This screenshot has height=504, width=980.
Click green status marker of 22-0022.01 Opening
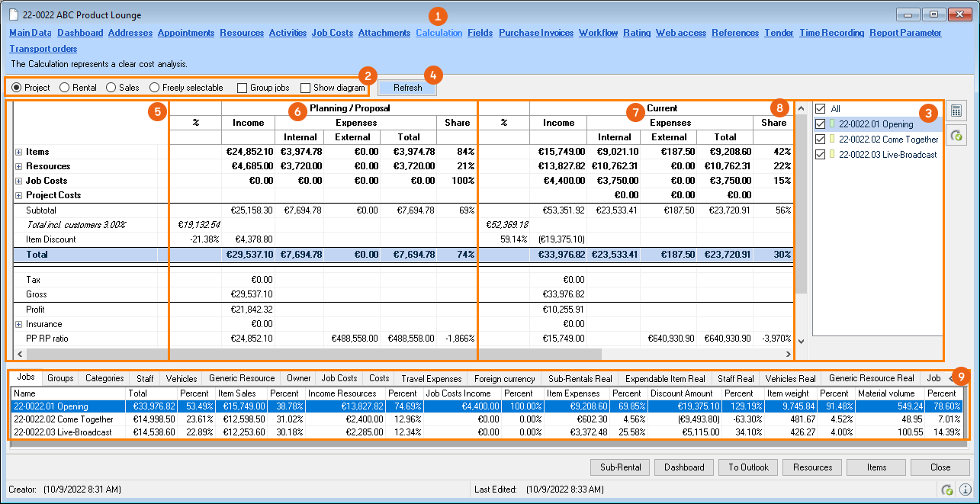pos(833,124)
